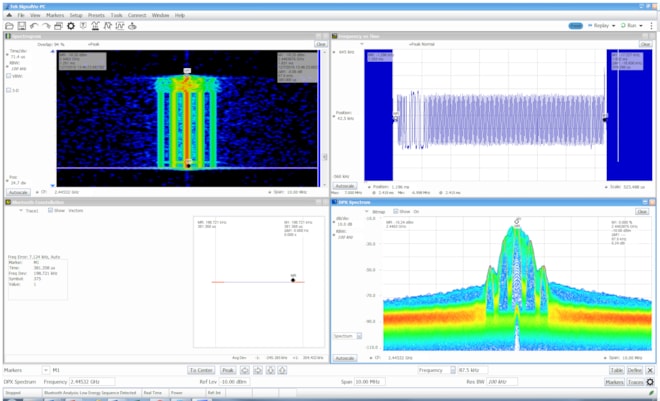
Task: Open settings via the gear toolbar icon
Action: pos(70,25)
